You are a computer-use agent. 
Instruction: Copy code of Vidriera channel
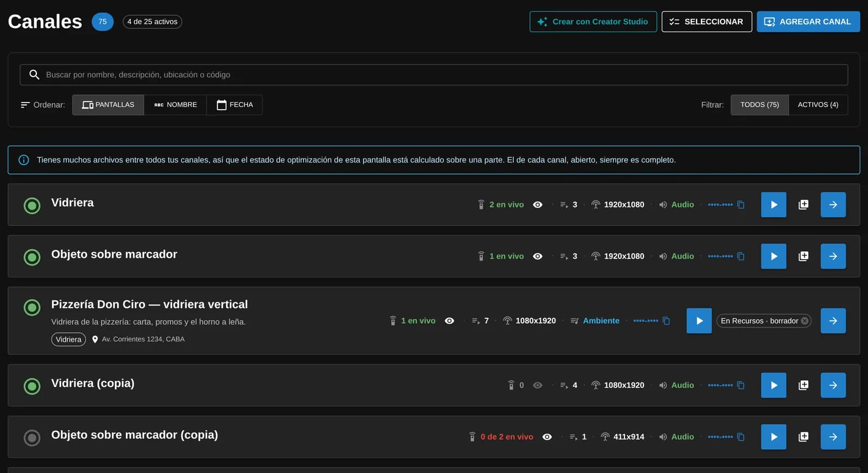tap(741, 205)
